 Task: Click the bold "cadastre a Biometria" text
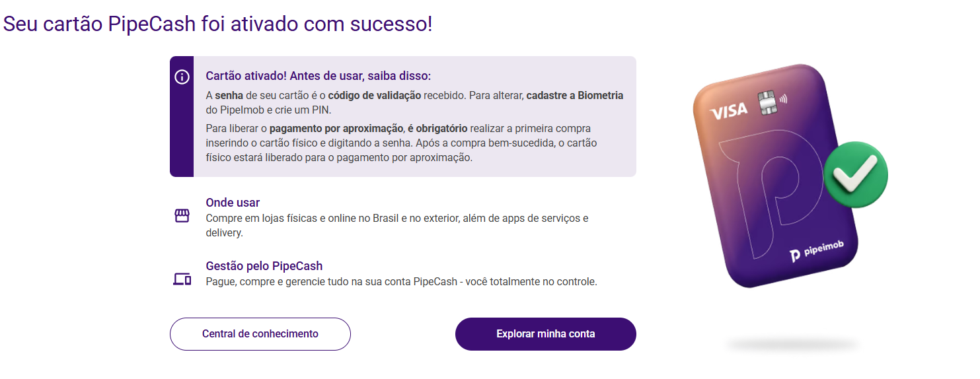coord(574,95)
